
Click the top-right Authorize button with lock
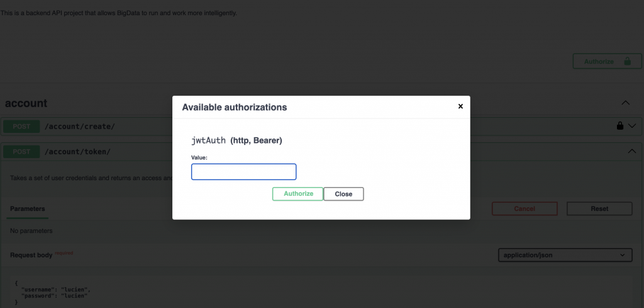607,61
